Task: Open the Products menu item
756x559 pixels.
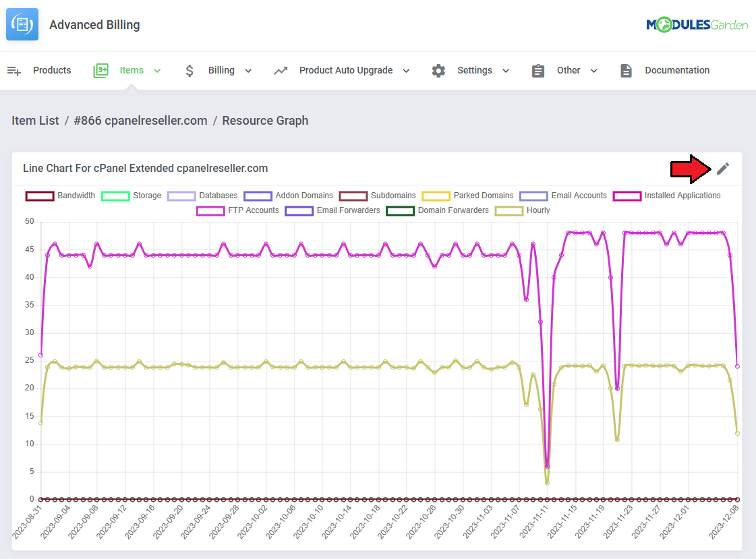Action: pos(52,70)
